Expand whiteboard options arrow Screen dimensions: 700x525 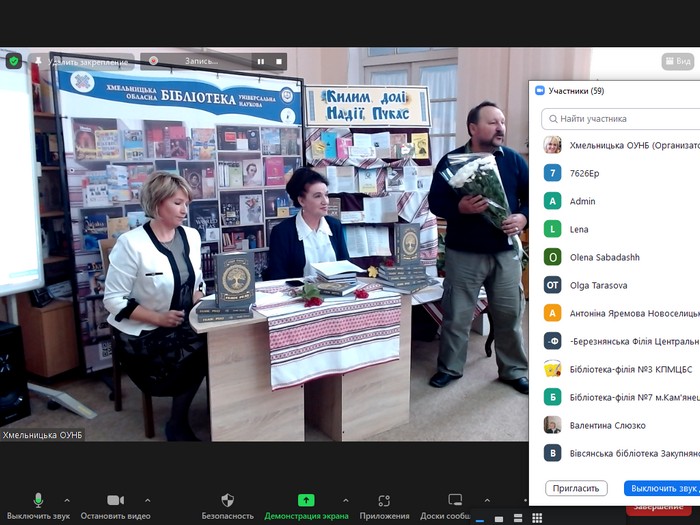[x=487, y=500]
